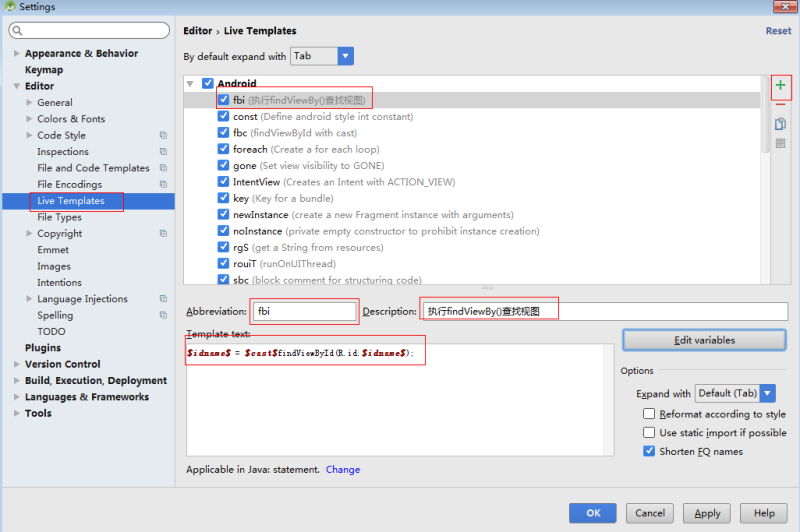Click the restore templates icon below copy
The image size is (800, 532).
coord(780,143)
